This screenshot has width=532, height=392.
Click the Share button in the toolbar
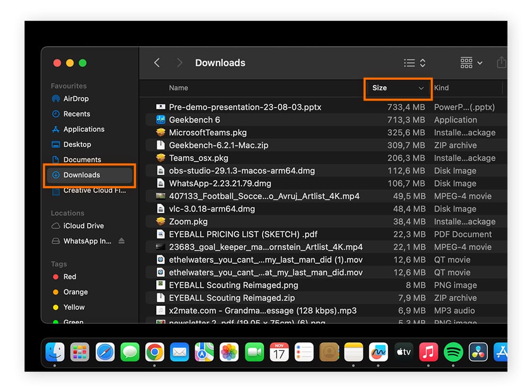501,62
